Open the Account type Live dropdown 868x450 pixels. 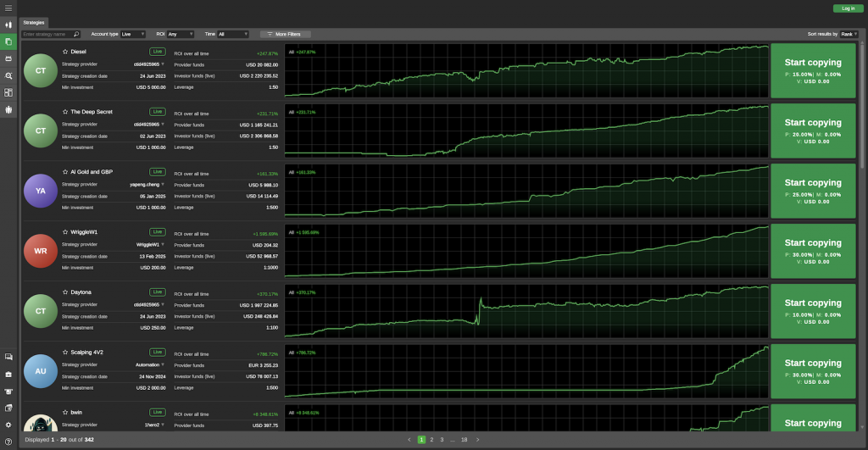point(133,34)
